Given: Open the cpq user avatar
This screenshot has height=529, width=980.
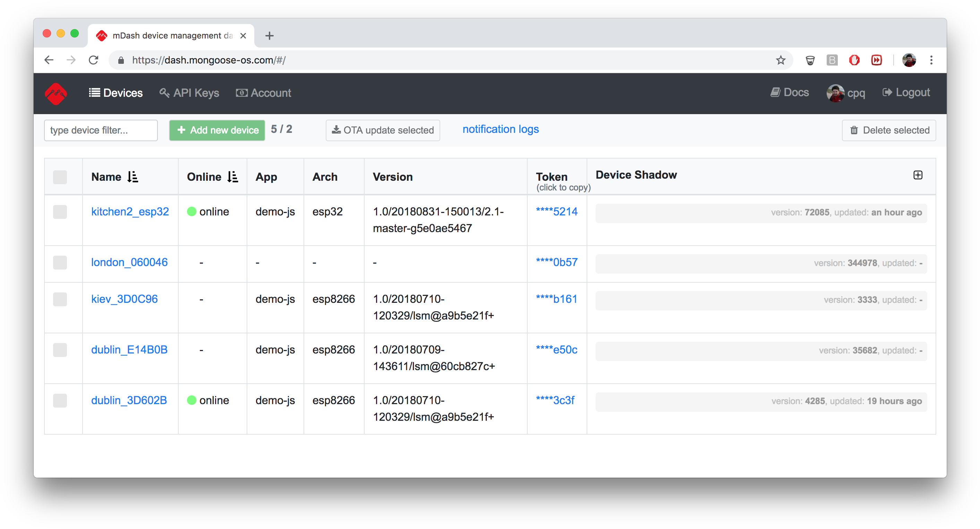Looking at the screenshot, I should click(x=835, y=93).
